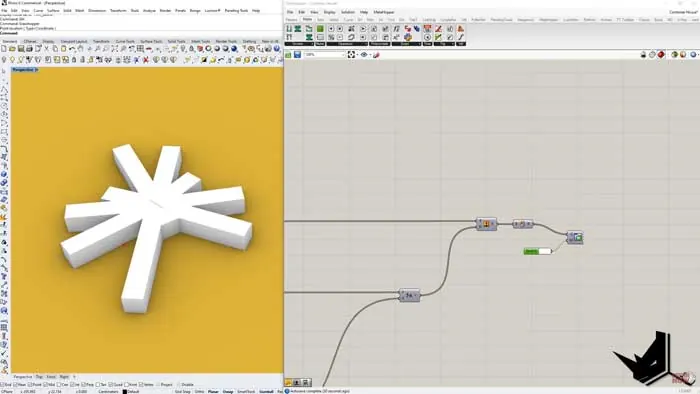Open Rhino Help with blue question icon
Screen dimensions: 700x394
[x=277, y=48]
